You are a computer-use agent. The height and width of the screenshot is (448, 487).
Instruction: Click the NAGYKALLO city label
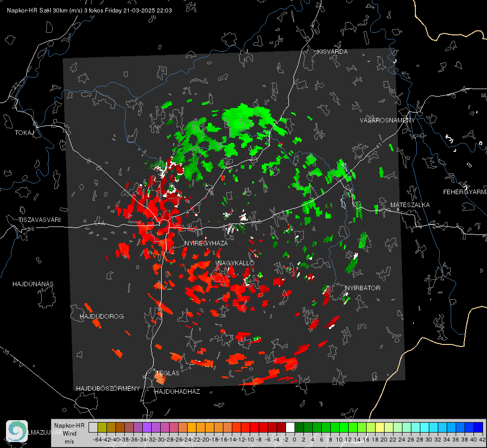(236, 263)
